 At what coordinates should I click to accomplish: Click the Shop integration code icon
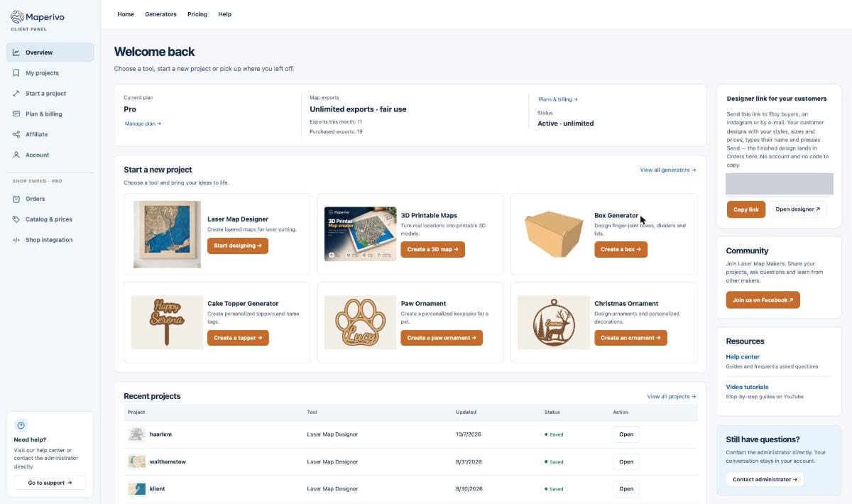[16, 241]
